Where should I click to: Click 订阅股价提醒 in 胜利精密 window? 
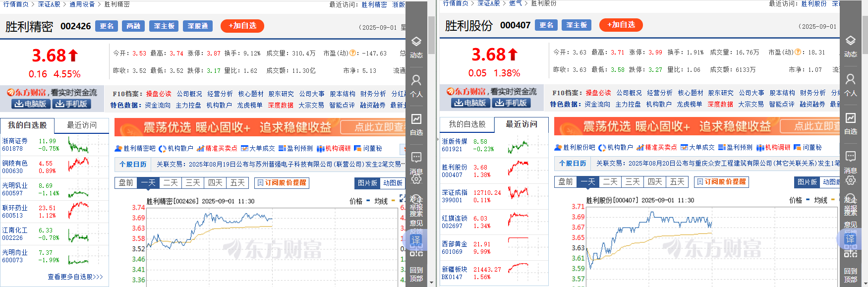point(282,183)
